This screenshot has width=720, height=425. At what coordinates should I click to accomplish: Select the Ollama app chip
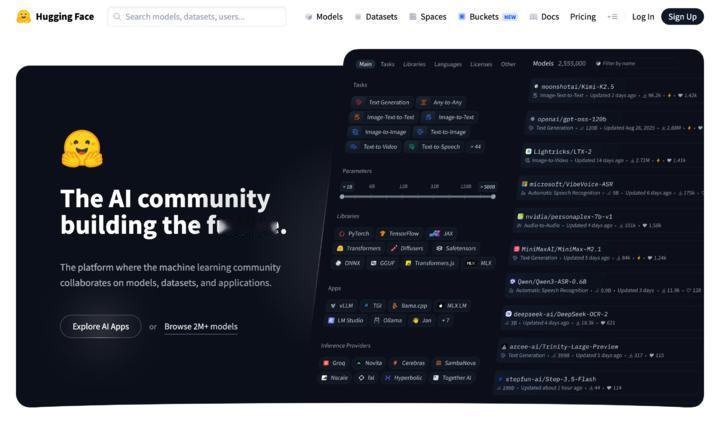pyautogui.click(x=388, y=320)
